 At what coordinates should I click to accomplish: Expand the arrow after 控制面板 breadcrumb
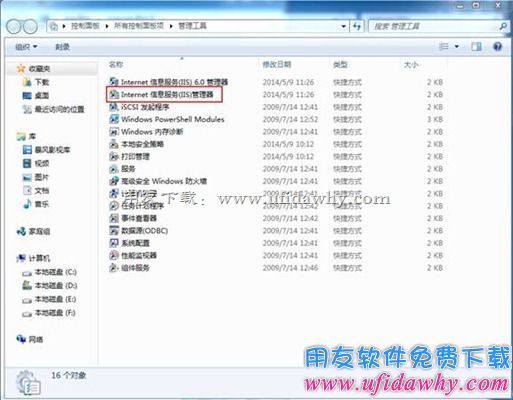coord(107,26)
